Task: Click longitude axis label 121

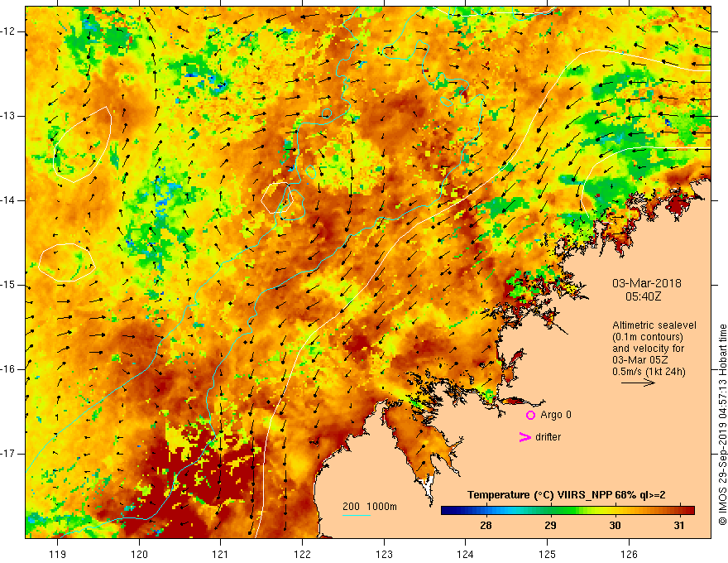Action: pos(221,554)
